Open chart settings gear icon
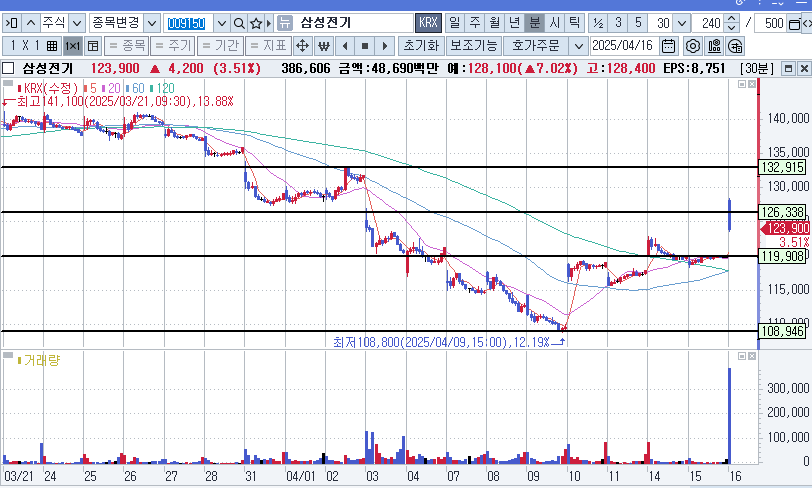This screenshot has height=488, width=812. [x=692, y=46]
